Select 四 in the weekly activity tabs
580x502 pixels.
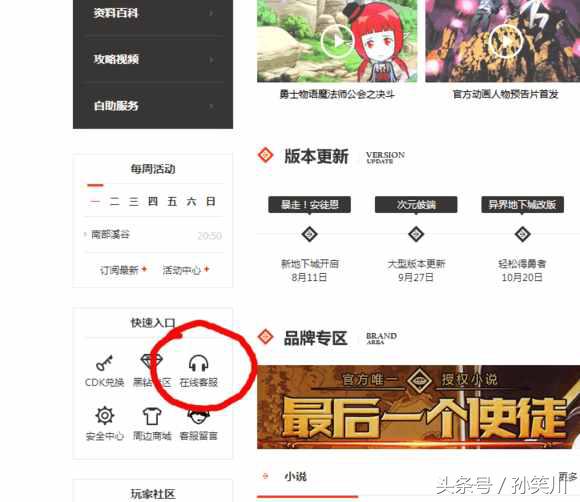[153, 201]
